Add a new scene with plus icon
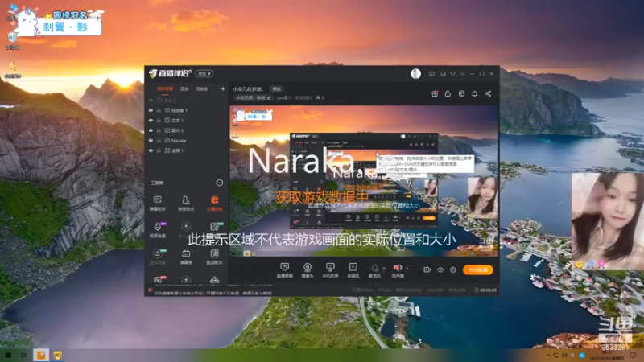 tap(223, 88)
